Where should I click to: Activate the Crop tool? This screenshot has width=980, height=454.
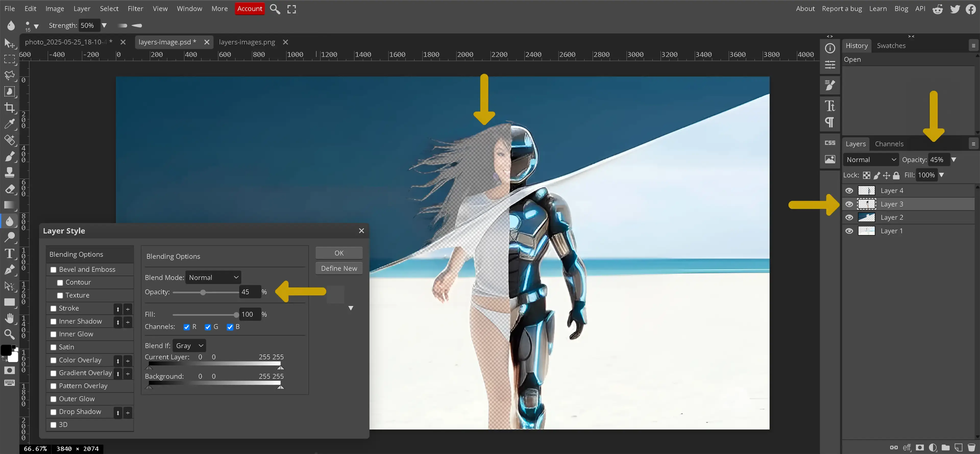click(x=9, y=108)
